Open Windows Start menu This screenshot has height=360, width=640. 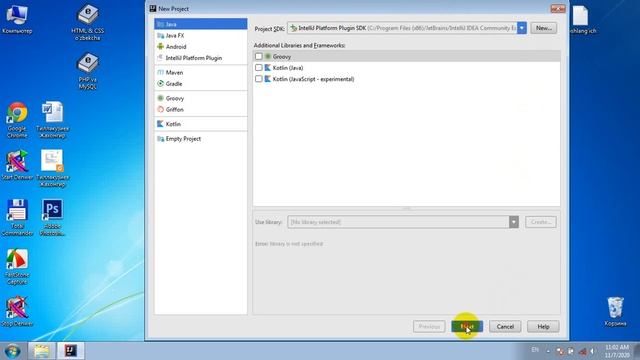(12, 351)
